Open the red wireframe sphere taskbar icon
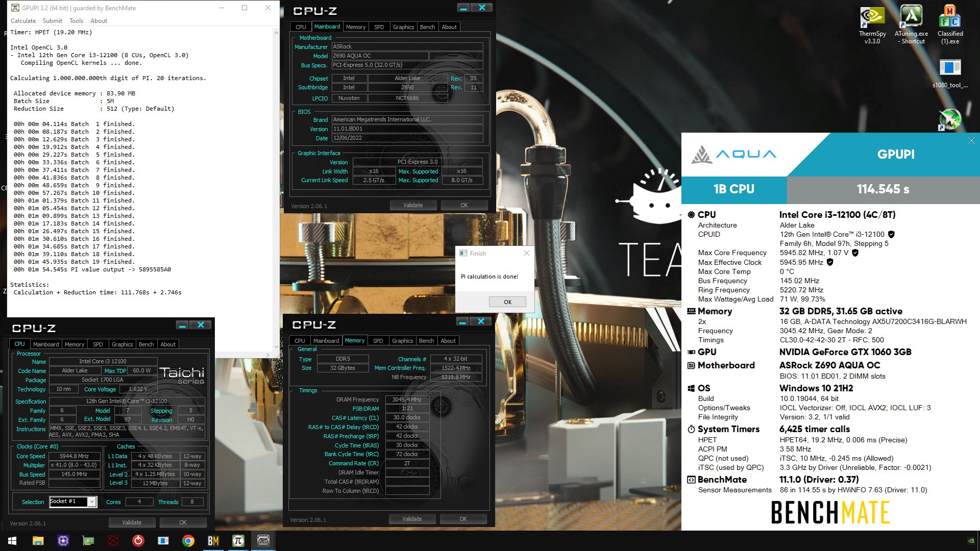The width and height of the screenshot is (980, 551). [113, 541]
